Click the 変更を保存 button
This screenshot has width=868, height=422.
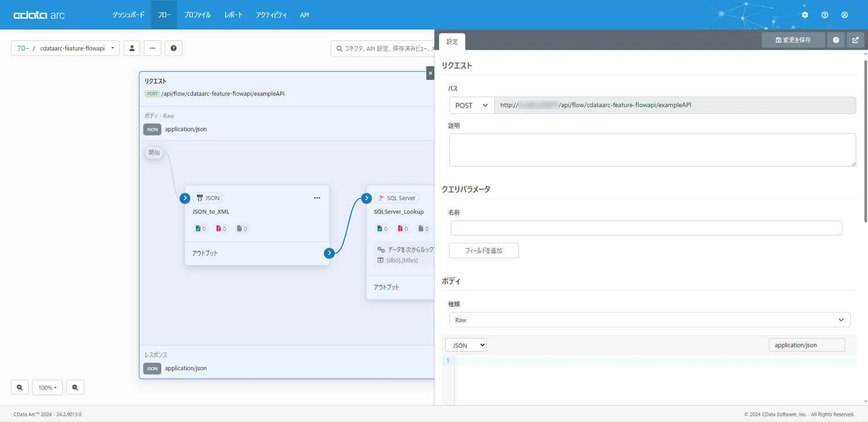tap(793, 40)
